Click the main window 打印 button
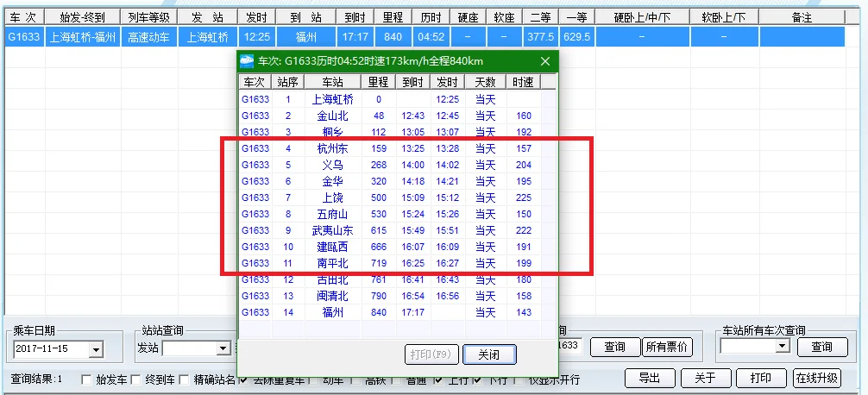 point(761,379)
